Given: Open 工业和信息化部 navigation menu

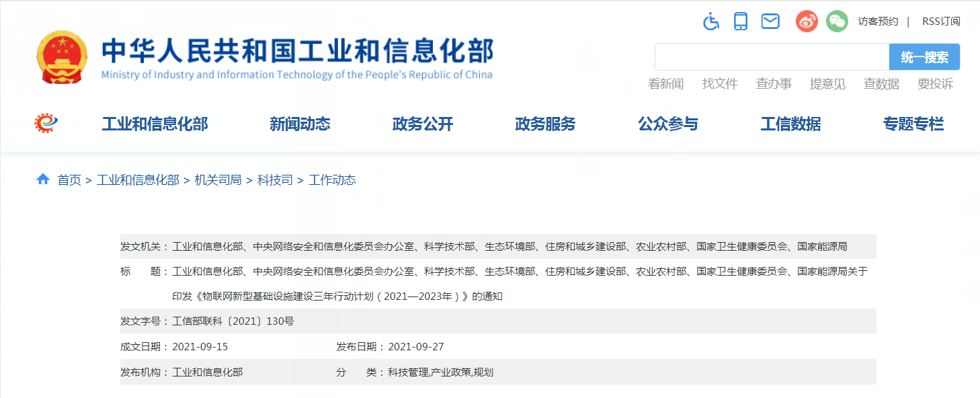Looking at the screenshot, I should tap(155, 124).
